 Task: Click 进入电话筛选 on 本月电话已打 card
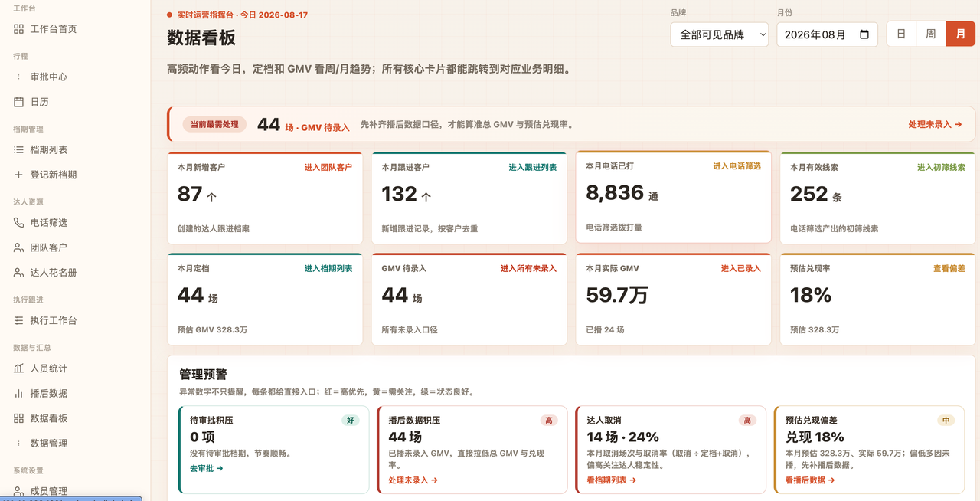(737, 166)
